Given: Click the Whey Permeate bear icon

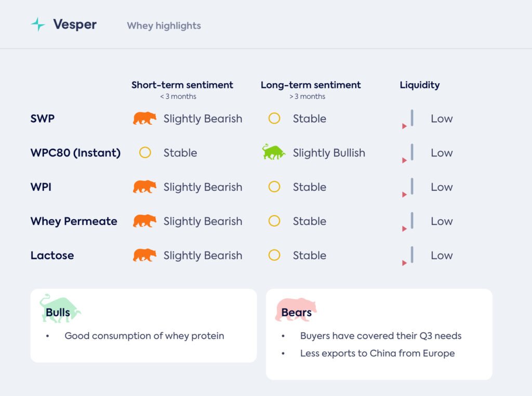Looking at the screenshot, I should tap(144, 221).
